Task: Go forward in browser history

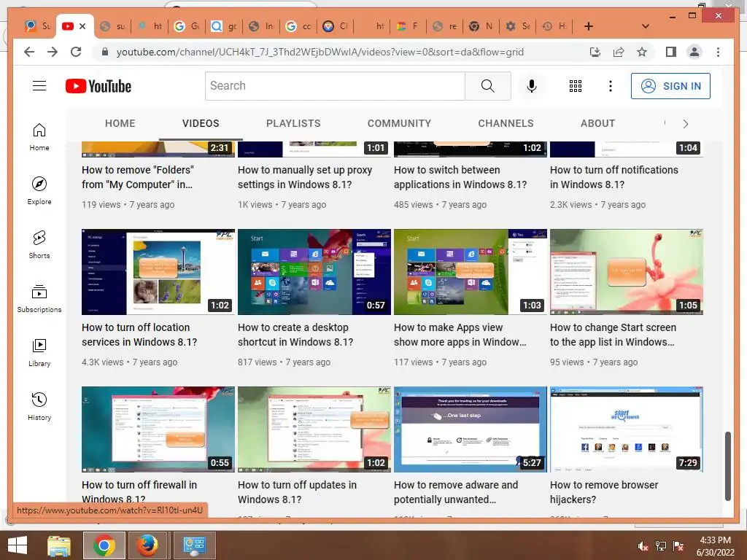Action: click(x=53, y=52)
